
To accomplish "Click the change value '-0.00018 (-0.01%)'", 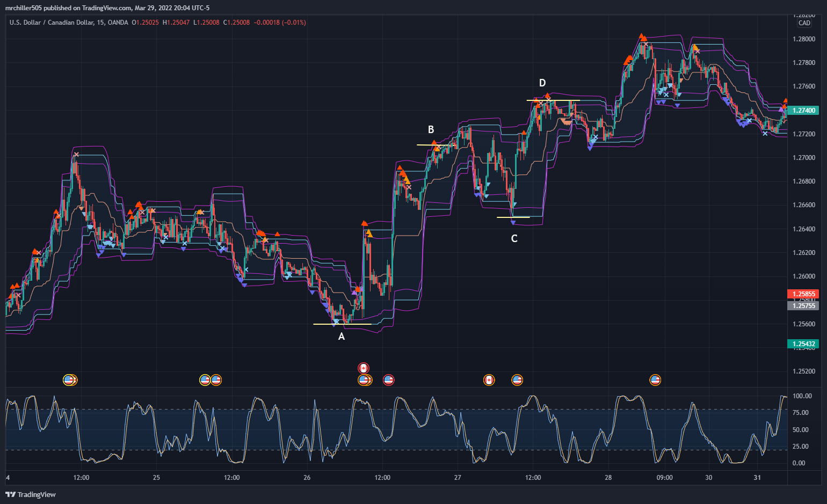I will tap(280, 23).
